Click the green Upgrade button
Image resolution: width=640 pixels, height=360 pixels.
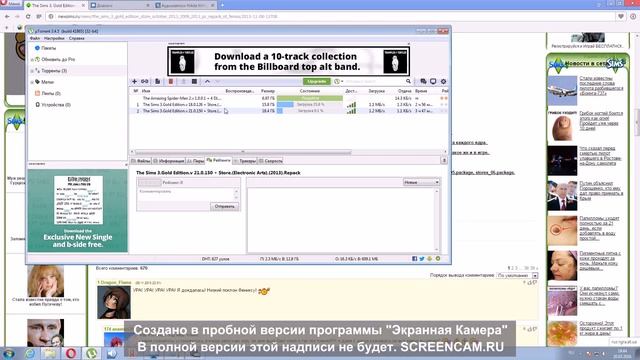click(x=317, y=81)
